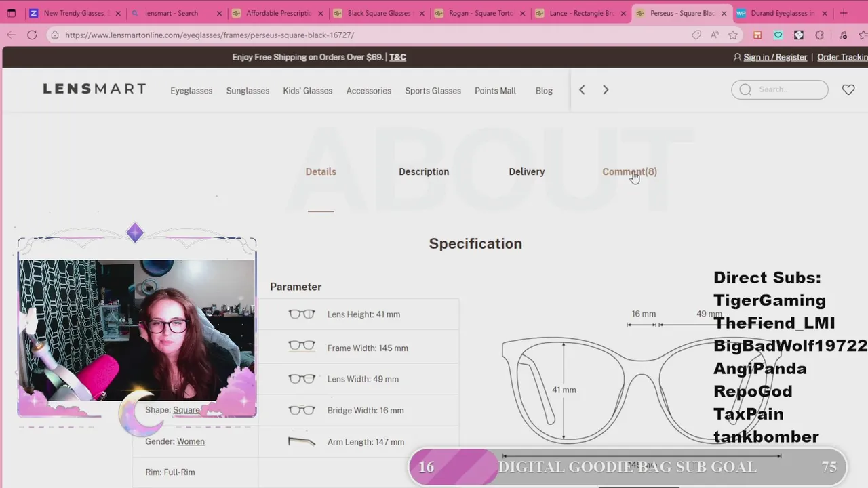Open the Eyeglasses menu

click(191, 91)
